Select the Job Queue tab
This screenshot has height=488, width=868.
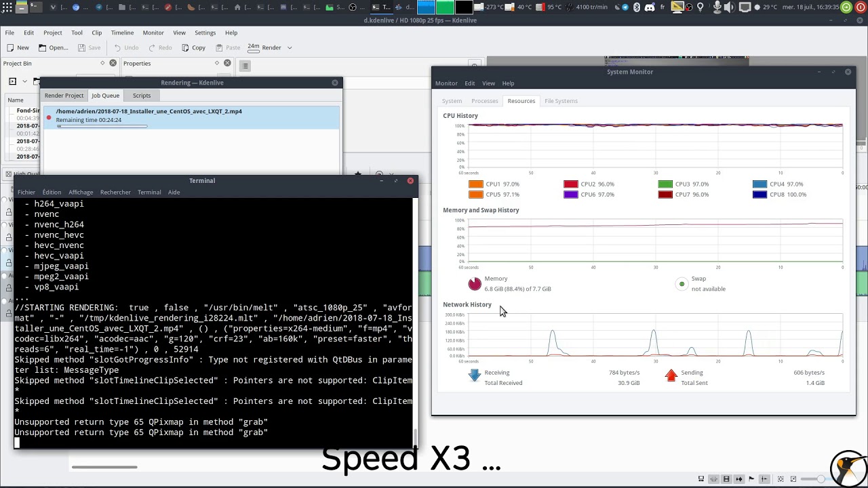(105, 96)
